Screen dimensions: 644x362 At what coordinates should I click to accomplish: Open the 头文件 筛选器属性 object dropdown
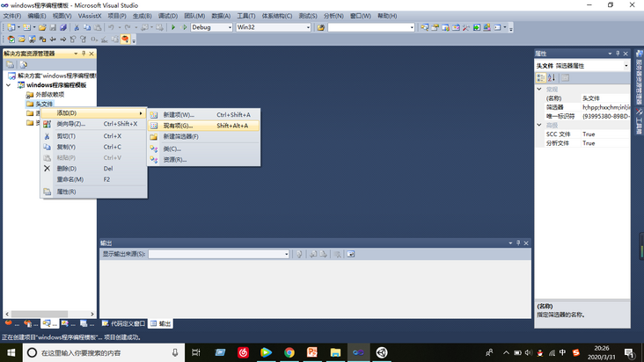626,66
